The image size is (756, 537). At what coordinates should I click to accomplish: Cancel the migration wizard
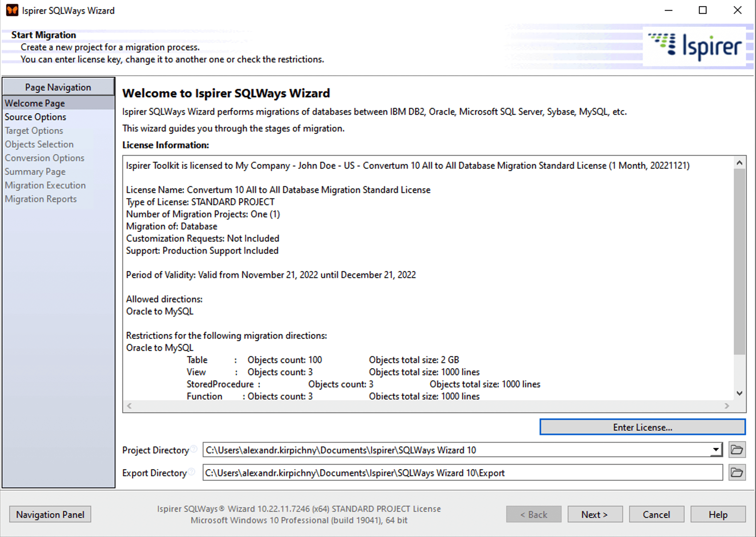point(656,515)
